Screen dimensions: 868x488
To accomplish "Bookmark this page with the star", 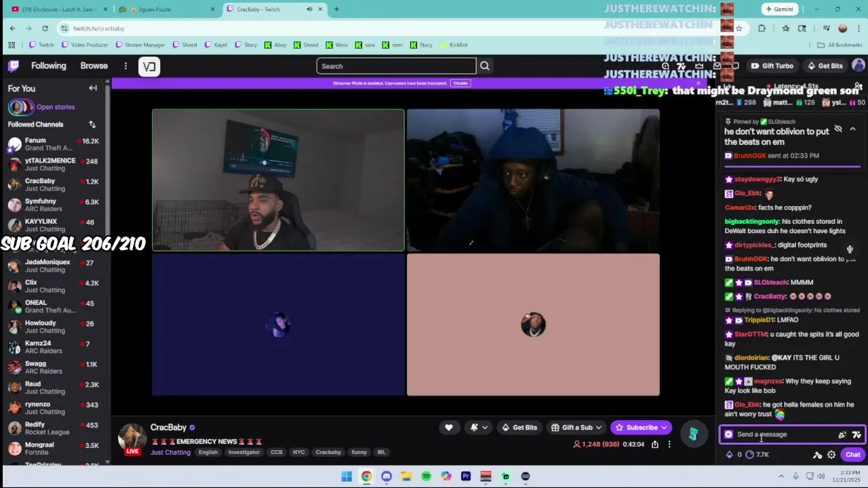I will 738,28.
